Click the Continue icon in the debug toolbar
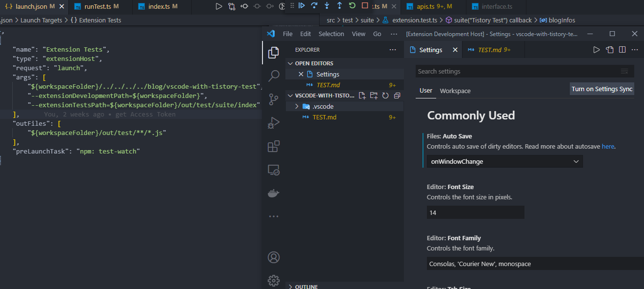Image resolution: width=644 pixels, height=289 pixels. [302, 6]
